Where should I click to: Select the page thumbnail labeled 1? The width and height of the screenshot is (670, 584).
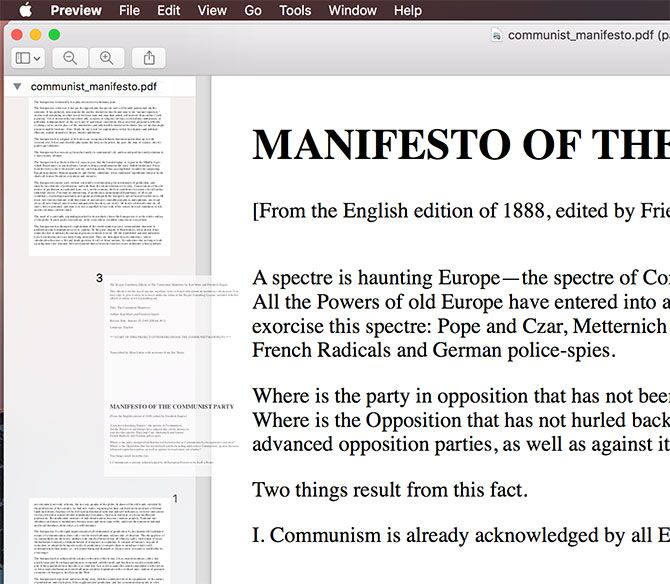[x=100, y=541]
